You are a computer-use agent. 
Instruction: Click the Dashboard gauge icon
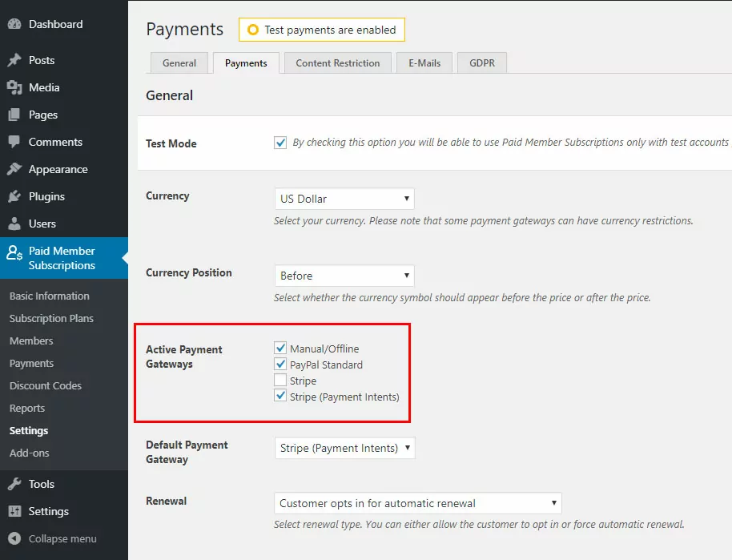point(14,24)
